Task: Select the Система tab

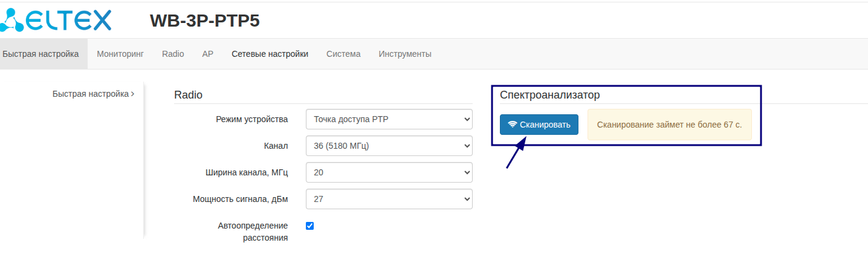Action: [343, 54]
